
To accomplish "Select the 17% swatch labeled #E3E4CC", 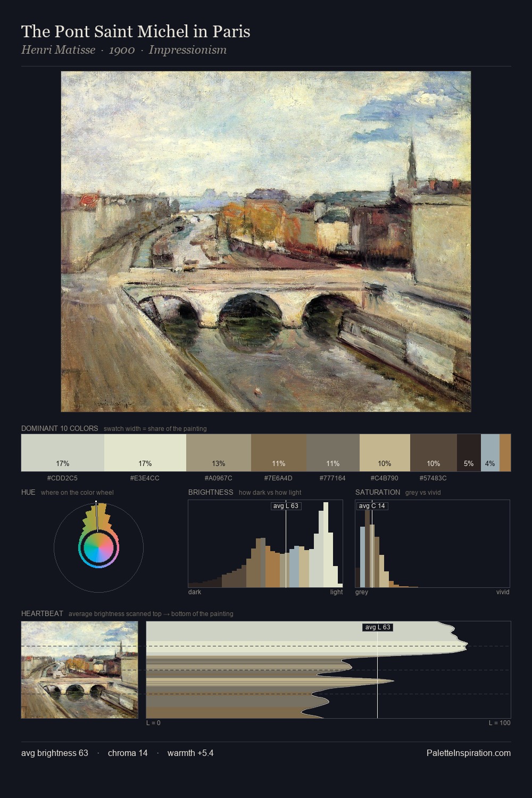I will pyautogui.click(x=145, y=453).
